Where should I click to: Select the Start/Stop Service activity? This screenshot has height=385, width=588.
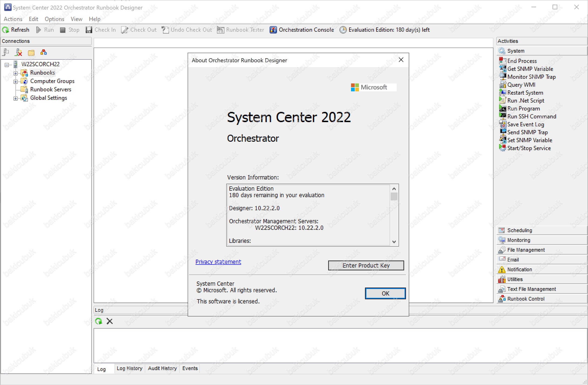(x=525, y=148)
